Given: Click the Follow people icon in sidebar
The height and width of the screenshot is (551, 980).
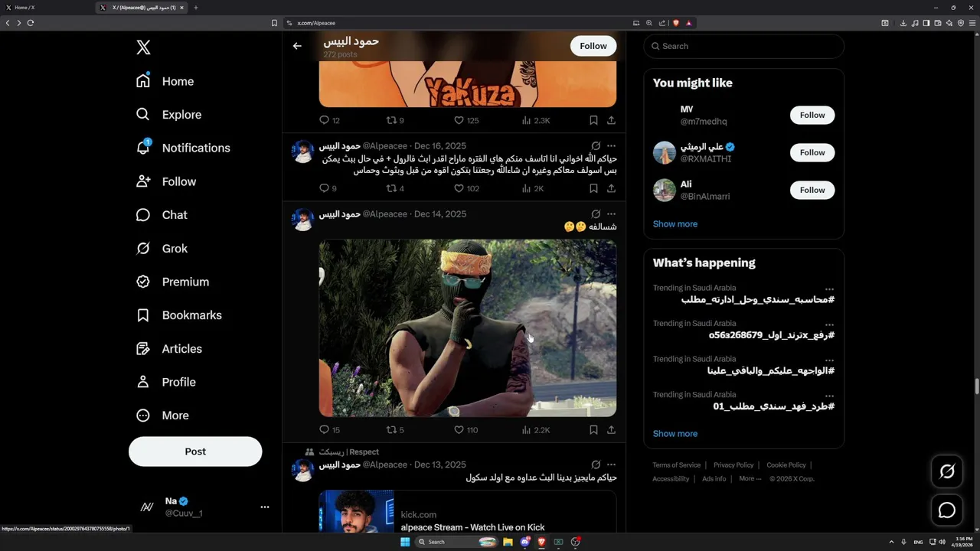Looking at the screenshot, I should (x=143, y=181).
